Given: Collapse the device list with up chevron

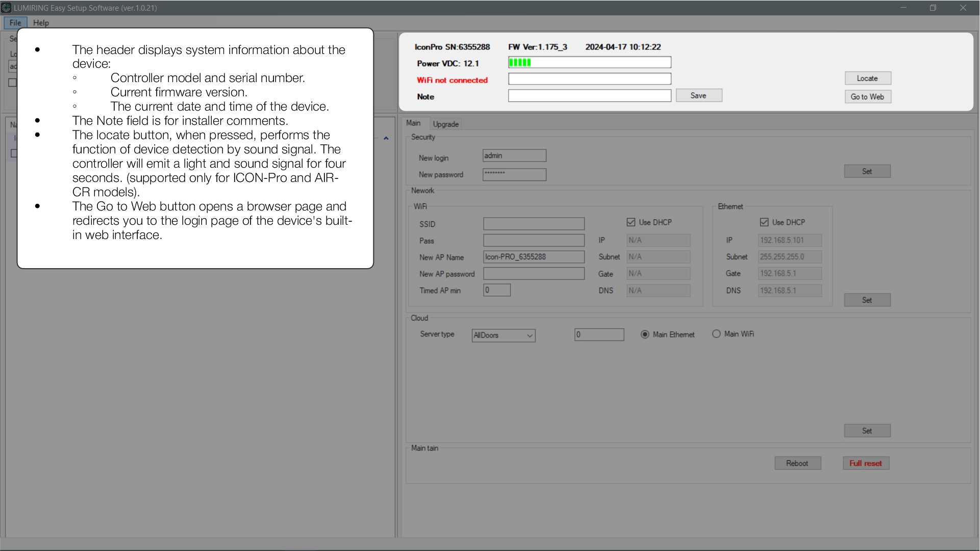Looking at the screenshot, I should 386,138.
